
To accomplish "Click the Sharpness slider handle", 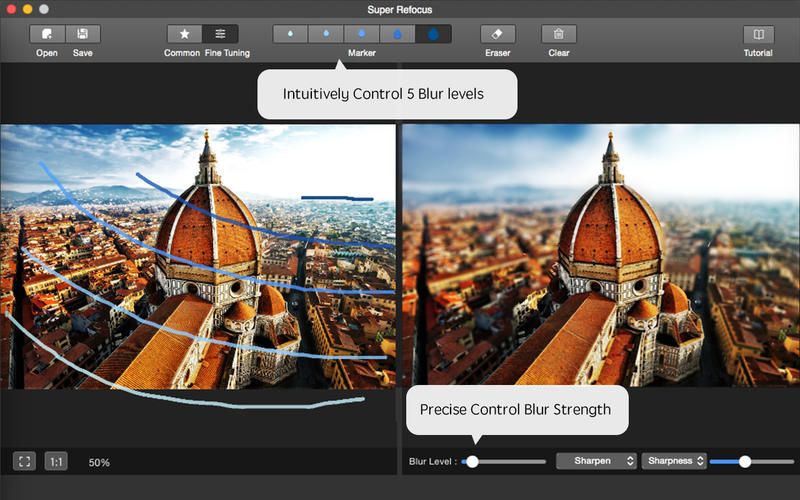I will coord(745,461).
